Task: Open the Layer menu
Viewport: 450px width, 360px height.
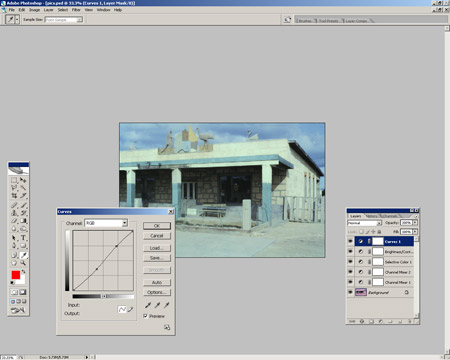Action: (x=49, y=10)
